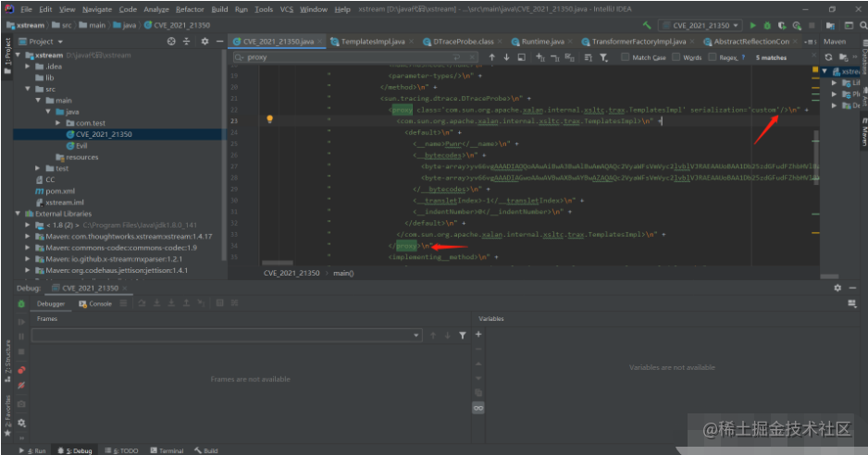The image size is (868, 455).
Task: Click the find field containing proxy
Action: tap(354, 57)
